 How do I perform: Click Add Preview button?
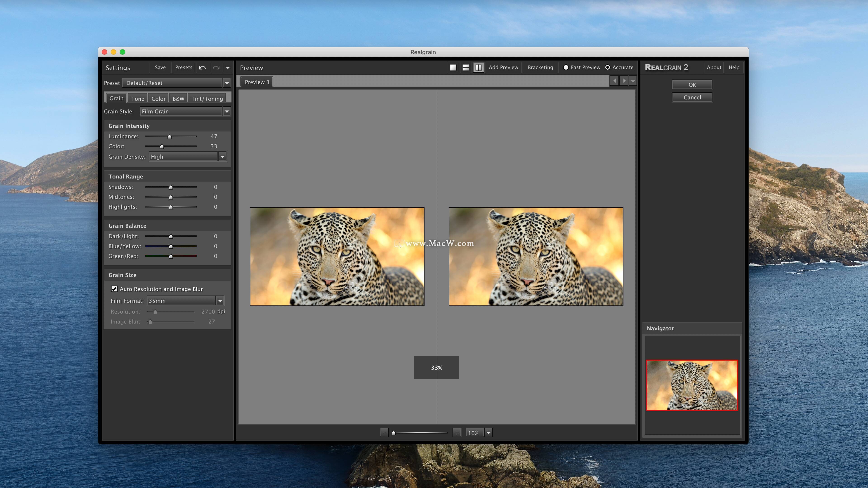[x=503, y=67]
